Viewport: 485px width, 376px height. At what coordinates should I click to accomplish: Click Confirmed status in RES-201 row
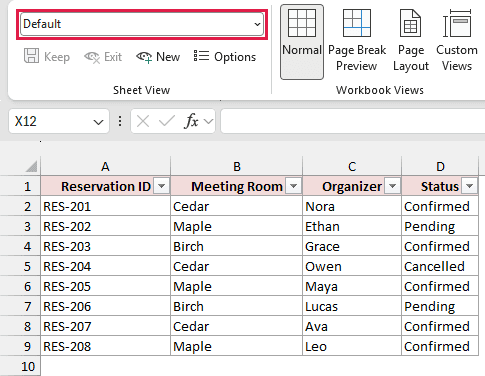(440, 206)
